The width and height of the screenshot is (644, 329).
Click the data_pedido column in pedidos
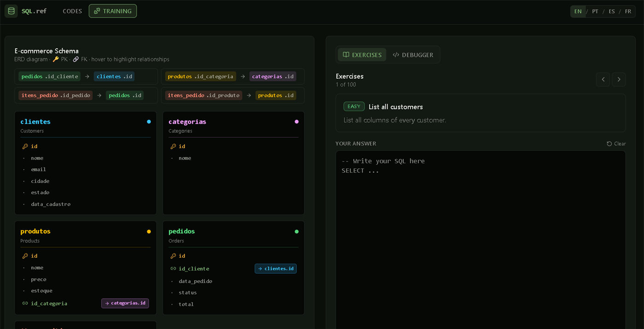(195, 281)
